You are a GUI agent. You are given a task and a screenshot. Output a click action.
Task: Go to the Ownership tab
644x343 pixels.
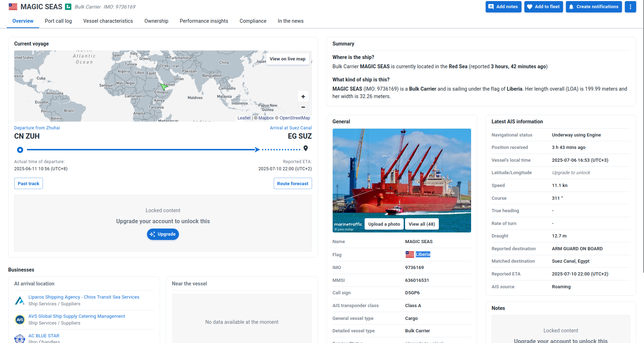pos(156,21)
